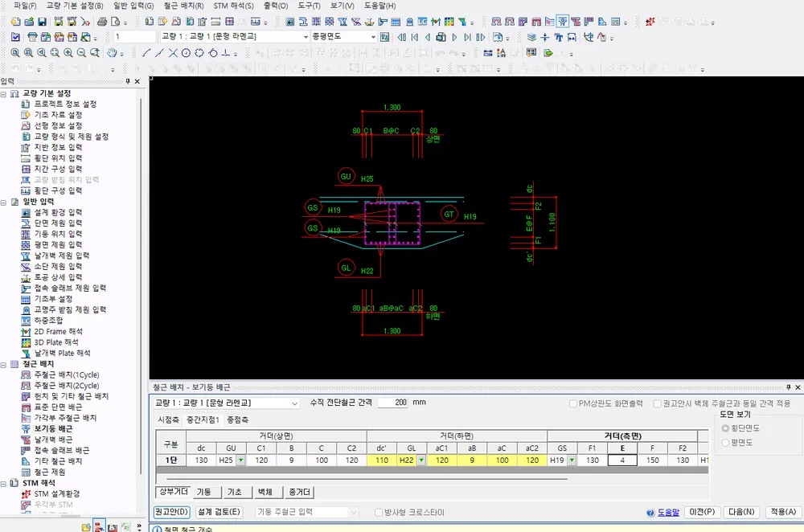
Task: Click the highlighted Girder-column rebar toolbar icon
Action: pyautogui.click(x=563, y=22)
